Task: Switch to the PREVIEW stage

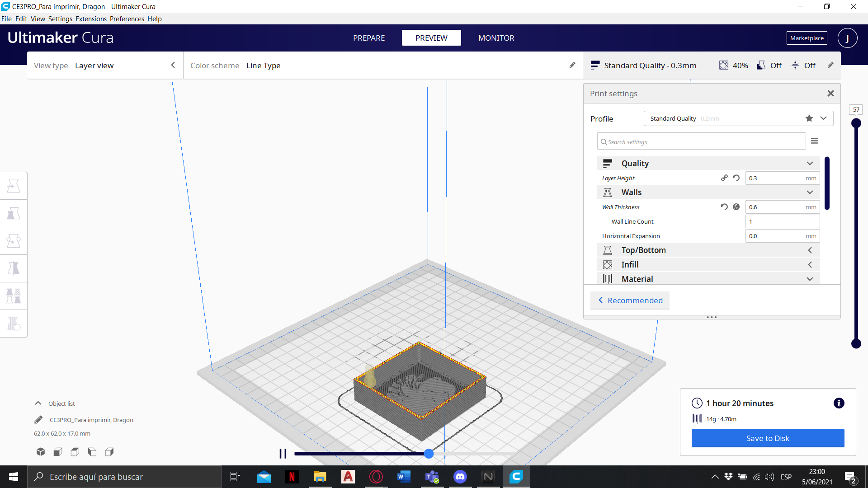Action: pos(431,38)
